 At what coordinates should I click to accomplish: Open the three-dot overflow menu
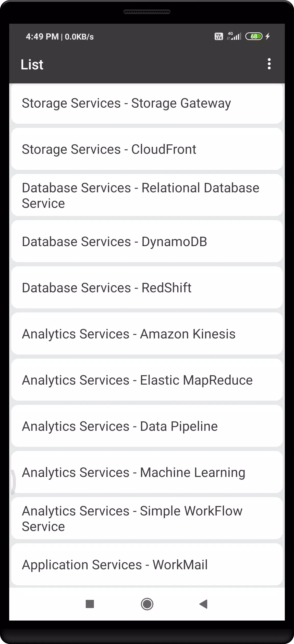click(x=269, y=64)
